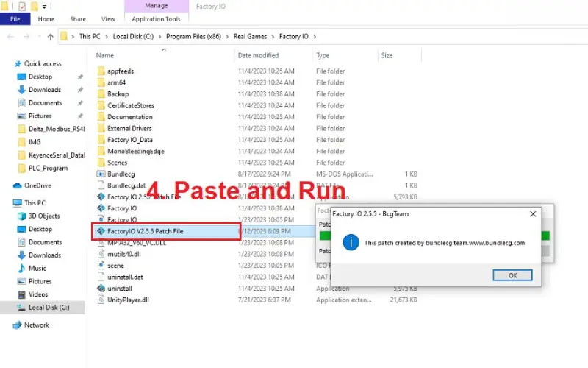Select the External Drivers folder
The image size is (588, 368).
(x=129, y=128)
